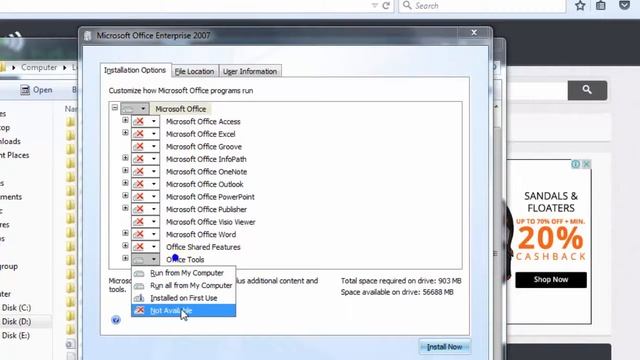Expand the Office Tools tree node
Screen dimensions: 640x360
125,258
